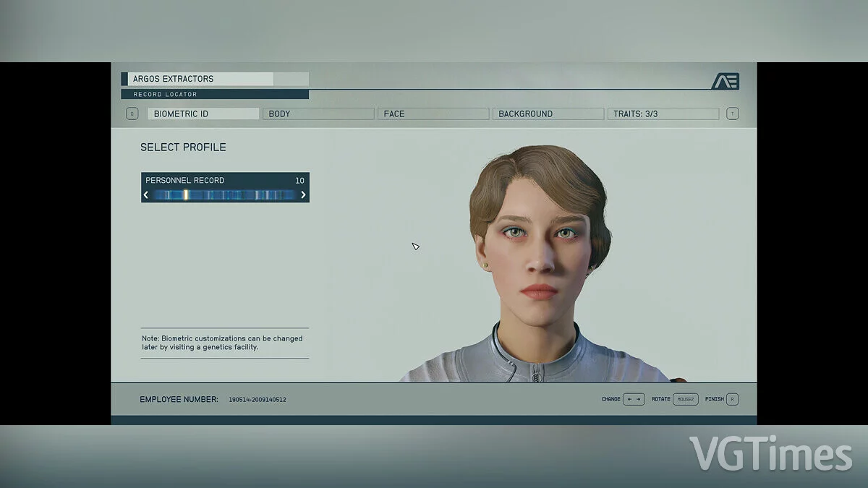The height and width of the screenshot is (488, 868).
Task: Go to the Face tab
Action: click(433, 114)
